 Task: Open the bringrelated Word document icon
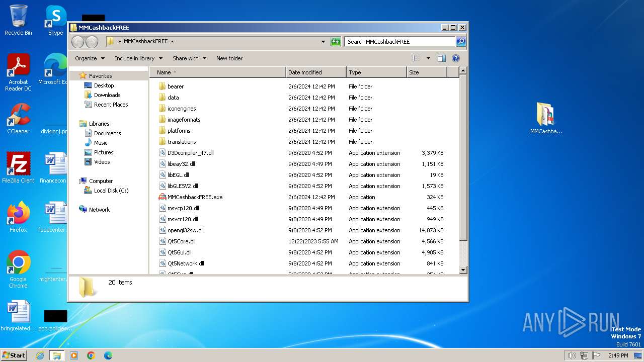18,315
